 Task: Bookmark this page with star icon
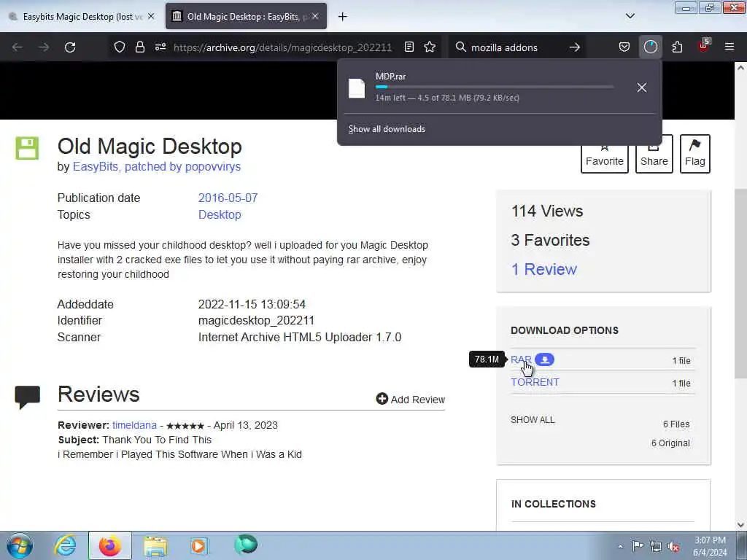pyautogui.click(x=430, y=47)
